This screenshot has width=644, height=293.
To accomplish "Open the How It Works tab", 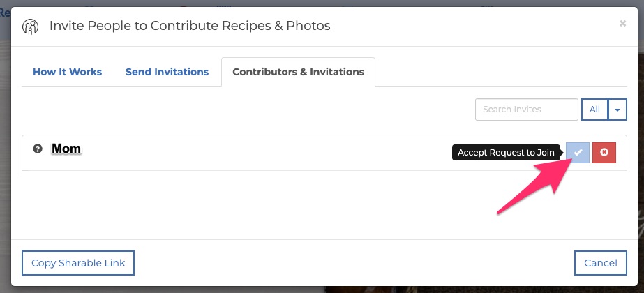I will [x=68, y=72].
